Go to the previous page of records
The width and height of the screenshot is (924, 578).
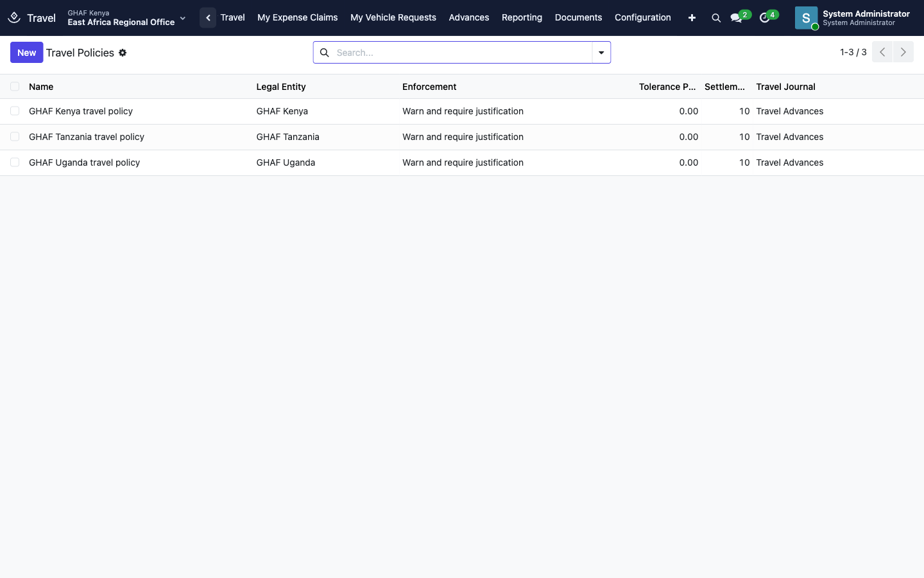[882, 52]
